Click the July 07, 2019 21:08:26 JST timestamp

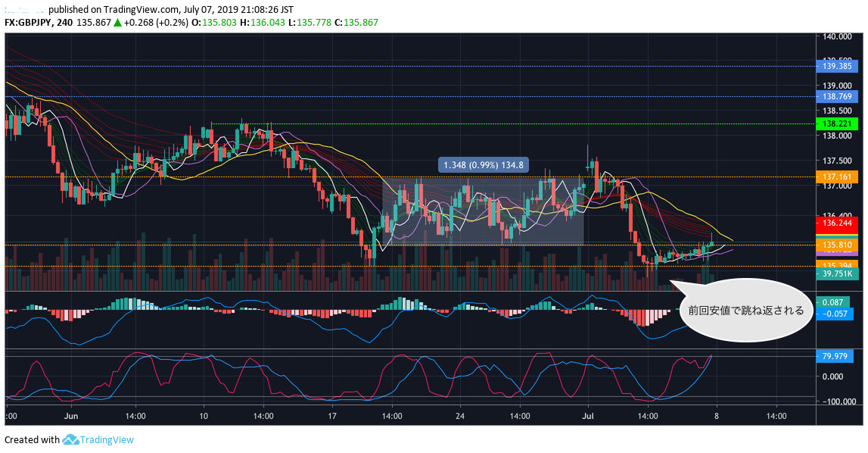pos(238,9)
